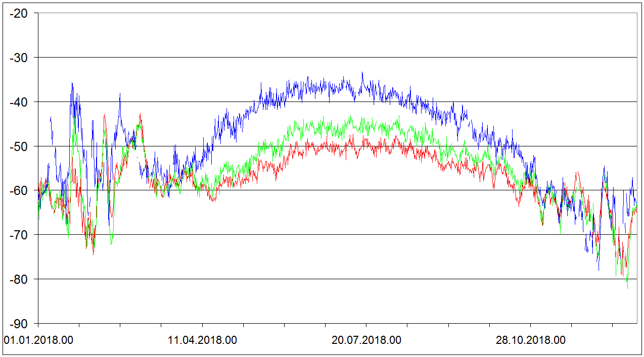Image resolution: width=644 pixels, height=357 pixels.
Task: Select the 11.04.2018.00 x-axis label
Action: (x=202, y=340)
